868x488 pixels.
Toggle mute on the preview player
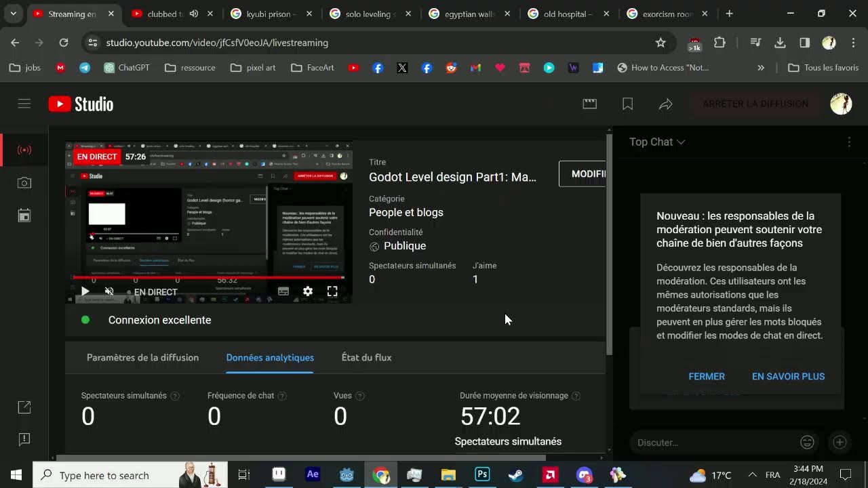pos(109,291)
